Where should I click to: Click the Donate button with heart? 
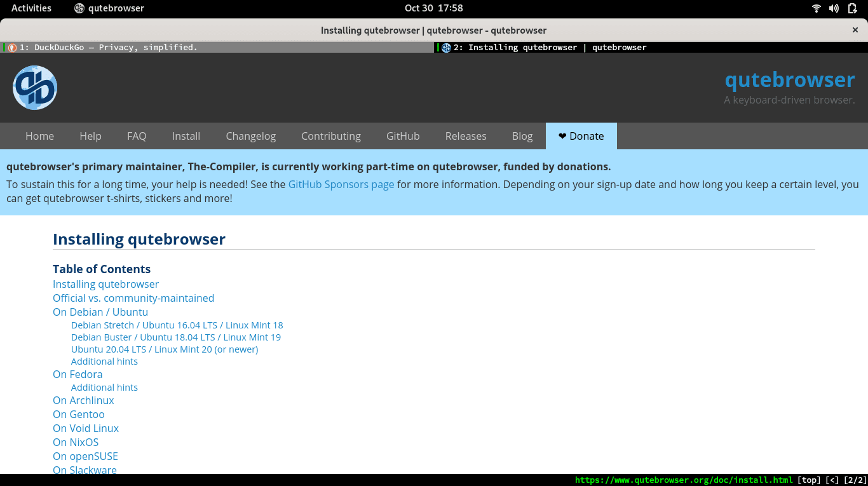click(x=581, y=136)
